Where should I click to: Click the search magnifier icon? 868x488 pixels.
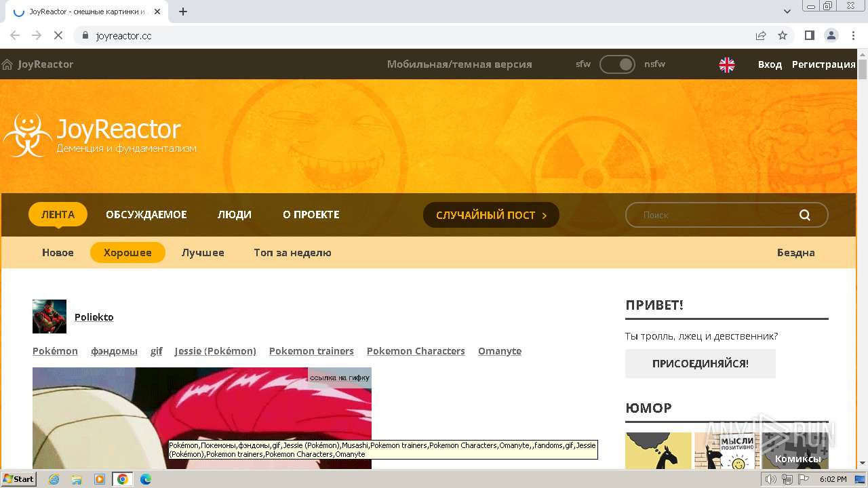tap(805, 215)
